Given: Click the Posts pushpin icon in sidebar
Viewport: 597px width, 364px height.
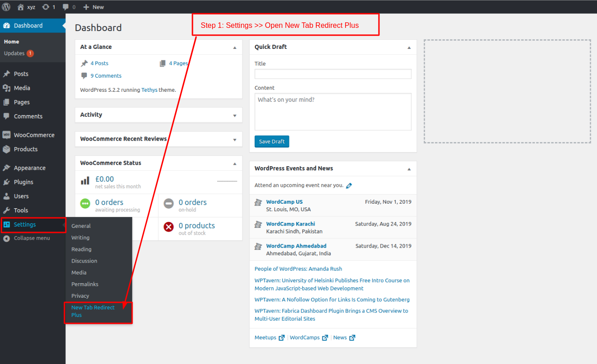Looking at the screenshot, I should pos(6,74).
